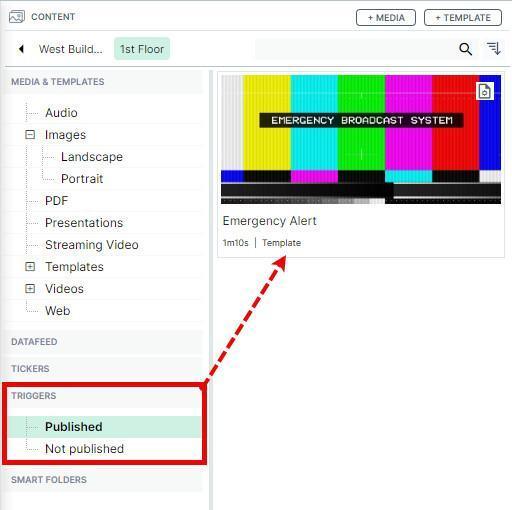Screen dimensions: 512x510
Task: Click the content search field
Action: click(x=356, y=49)
